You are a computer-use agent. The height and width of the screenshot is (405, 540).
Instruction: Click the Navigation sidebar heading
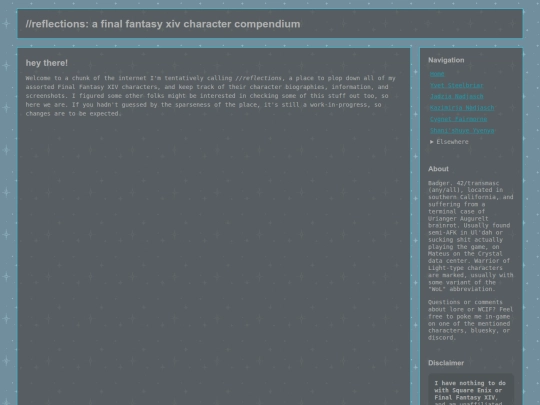click(x=446, y=60)
